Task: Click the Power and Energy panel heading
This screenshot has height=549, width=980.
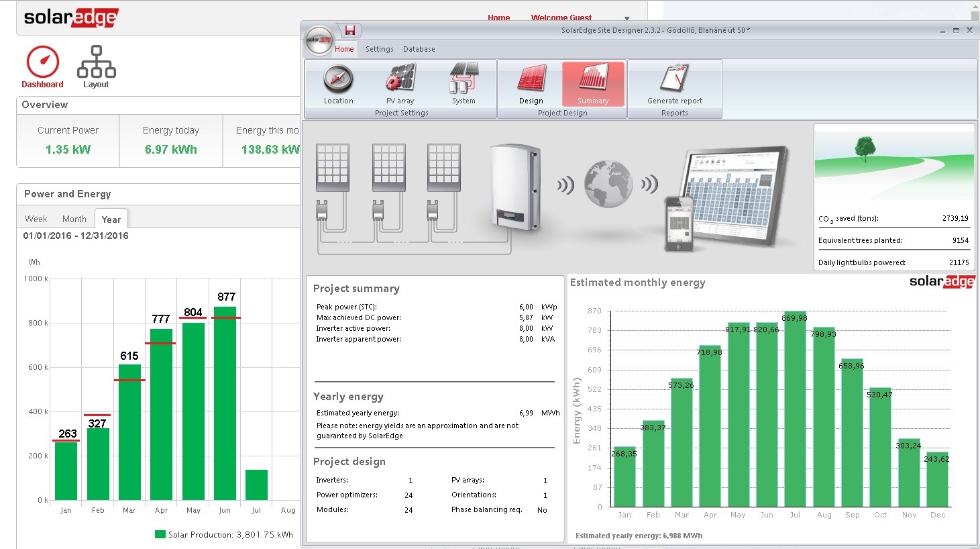Action: click(x=67, y=194)
